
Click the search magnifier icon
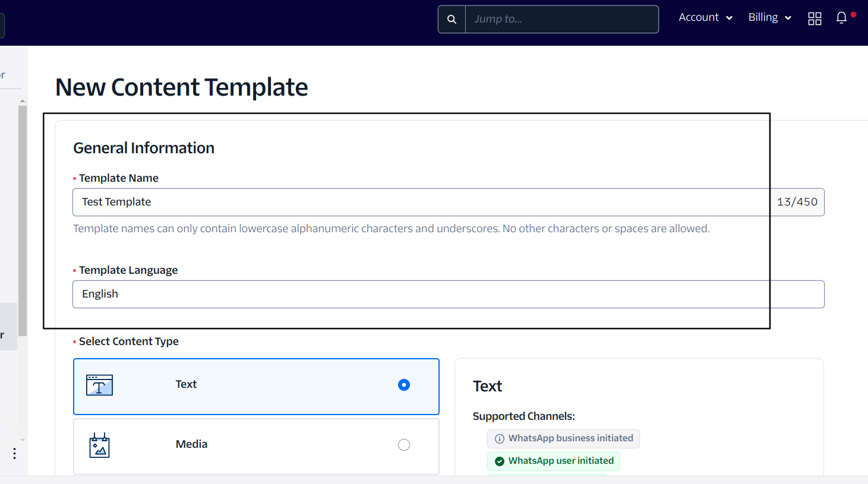452,19
